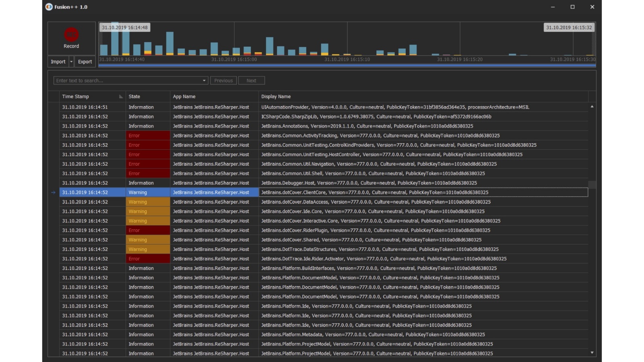Select the JetBrains.Common.Util.Shell entry
644x362 pixels.
coord(324,173)
